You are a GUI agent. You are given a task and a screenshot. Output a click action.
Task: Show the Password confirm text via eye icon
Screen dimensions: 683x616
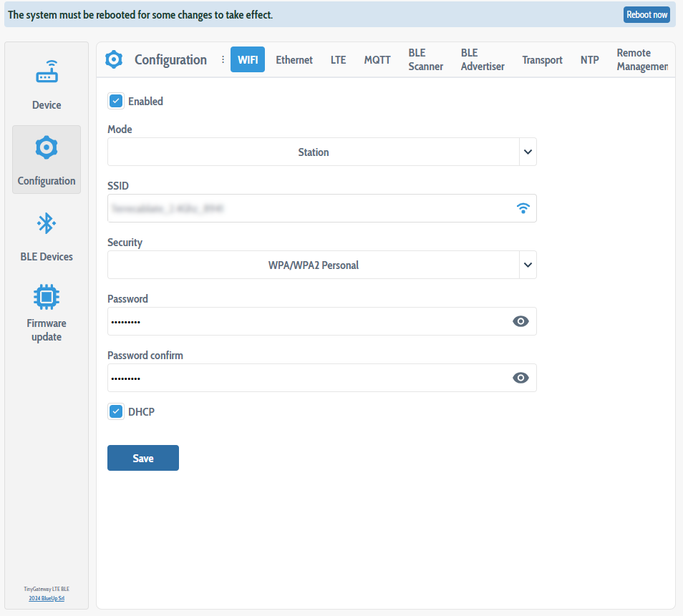520,378
